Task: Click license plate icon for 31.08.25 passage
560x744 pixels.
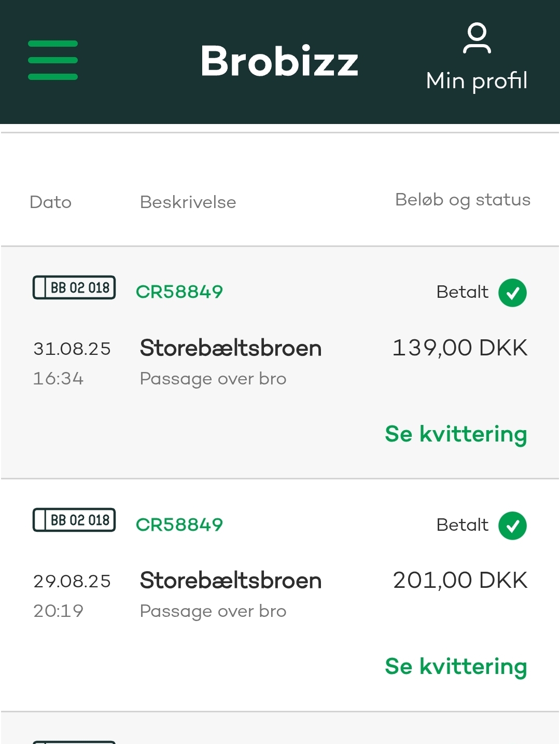Action: pyautogui.click(x=74, y=287)
